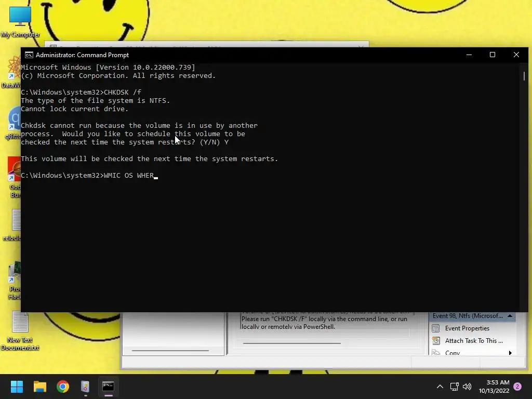Select the Command Prompt taskbar icon
This screenshot has width=532, height=399.
tap(108, 387)
